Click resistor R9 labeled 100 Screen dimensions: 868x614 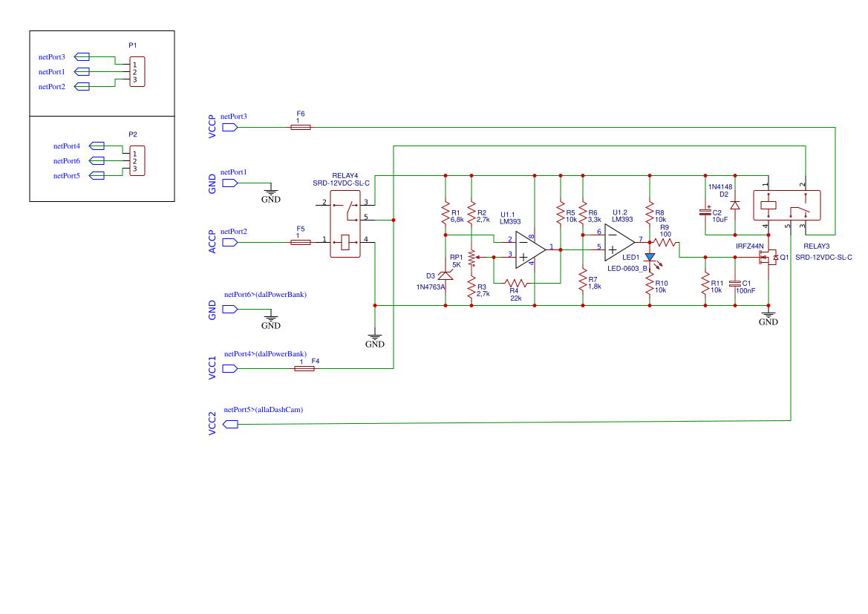coord(665,241)
